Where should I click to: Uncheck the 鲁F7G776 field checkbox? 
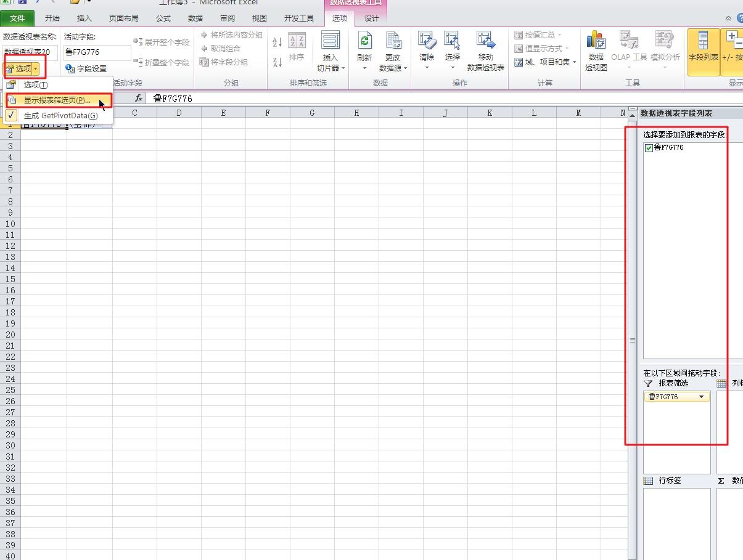click(649, 148)
